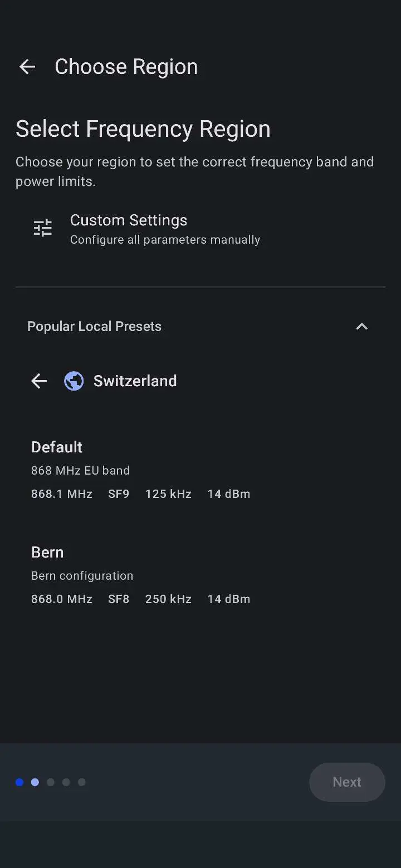This screenshot has height=868, width=401.
Task: Click the Switzerland country label
Action: [135, 381]
